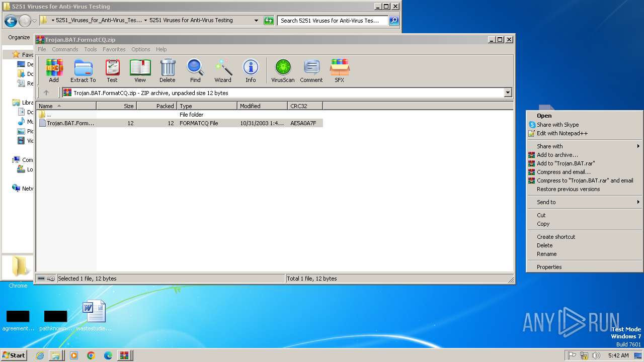Launch Internet Explorer from taskbar
Screen dimensions: 644x362
[40, 355]
